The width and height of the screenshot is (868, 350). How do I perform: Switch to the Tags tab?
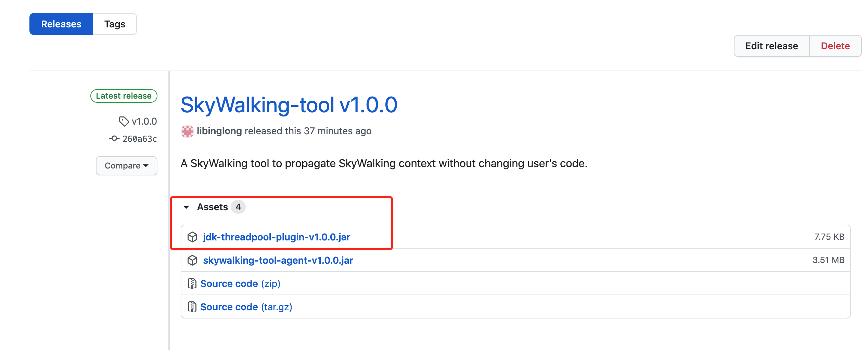(115, 24)
